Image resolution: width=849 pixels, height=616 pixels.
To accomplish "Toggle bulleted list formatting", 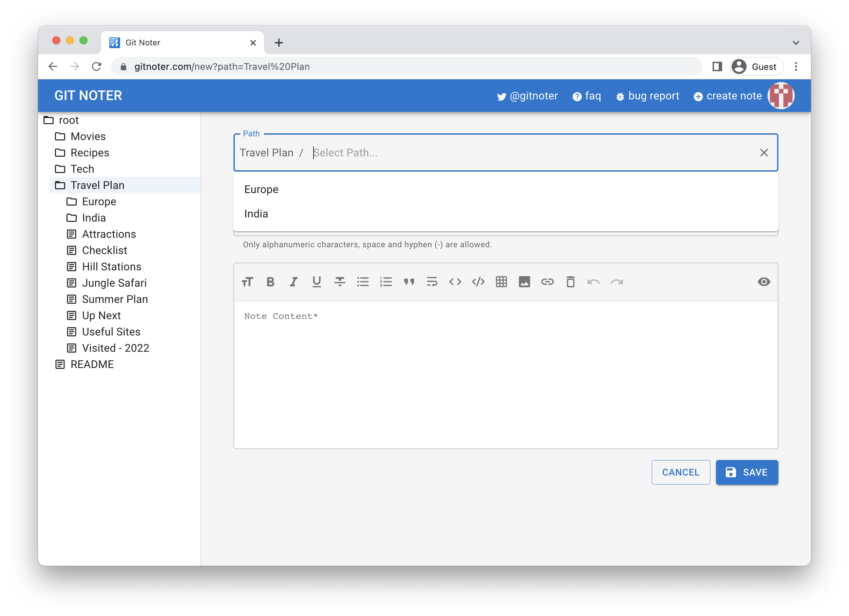I will coord(363,282).
